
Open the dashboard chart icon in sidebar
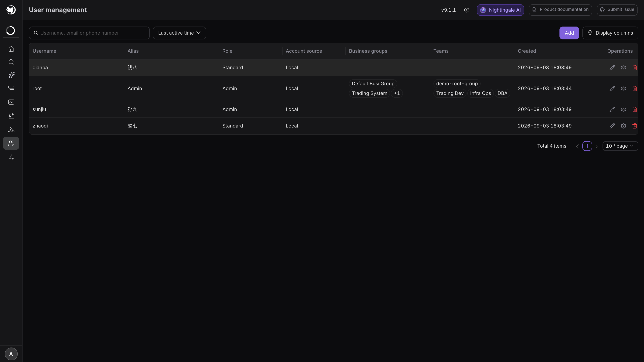click(11, 102)
